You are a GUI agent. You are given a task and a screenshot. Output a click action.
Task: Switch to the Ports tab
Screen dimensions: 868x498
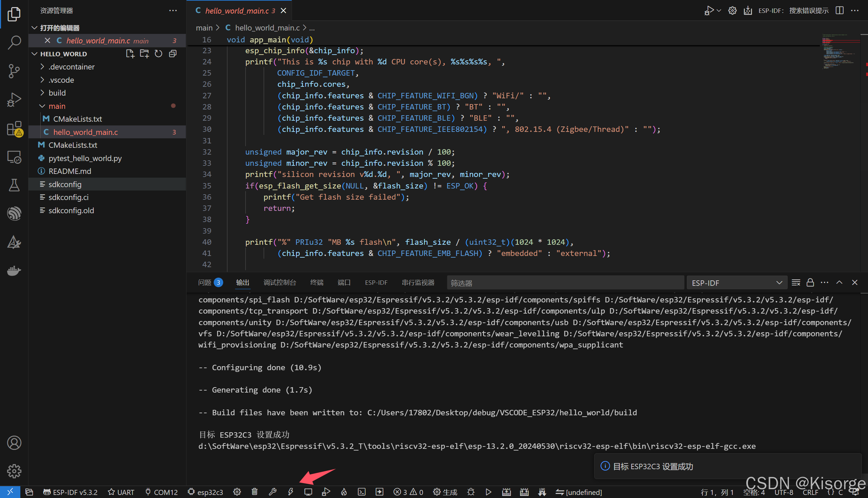click(x=344, y=282)
